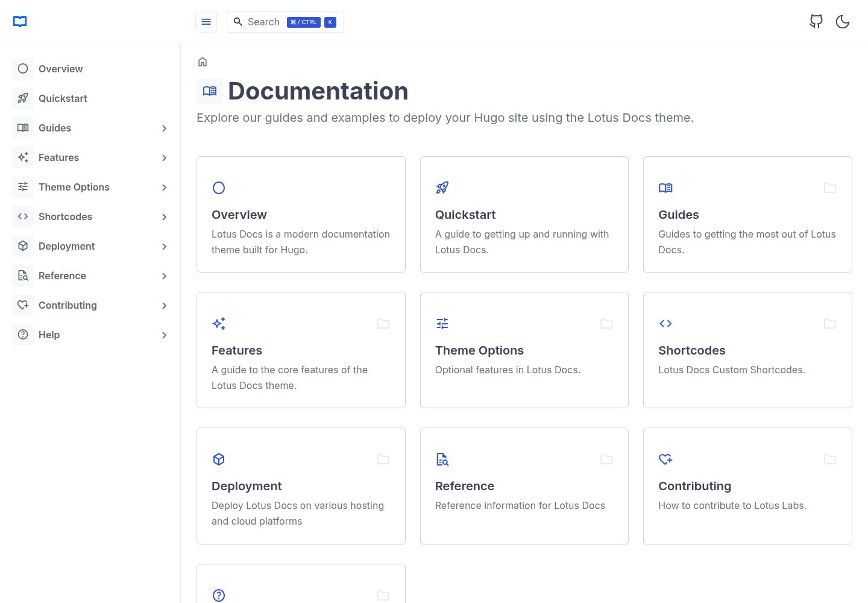The image size is (868, 603).
Task: Expand the Theme Options sidebar chevron
Action: [165, 188]
